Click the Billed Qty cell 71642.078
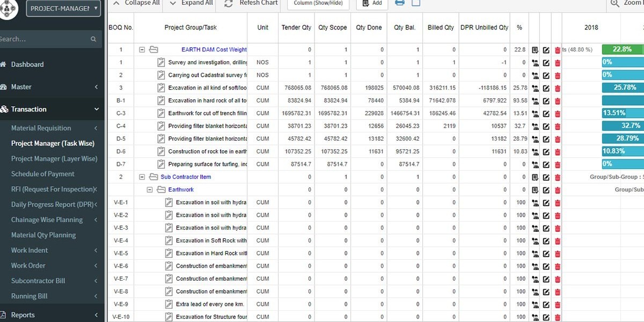Image resolution: width=644 pixels, height=322 pixels. [441, 100]
